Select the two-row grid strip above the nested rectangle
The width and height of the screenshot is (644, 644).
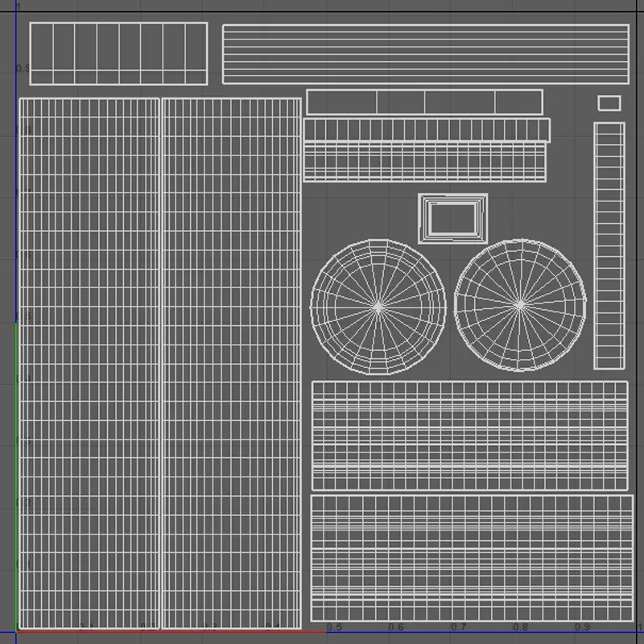tap(425, 162)
